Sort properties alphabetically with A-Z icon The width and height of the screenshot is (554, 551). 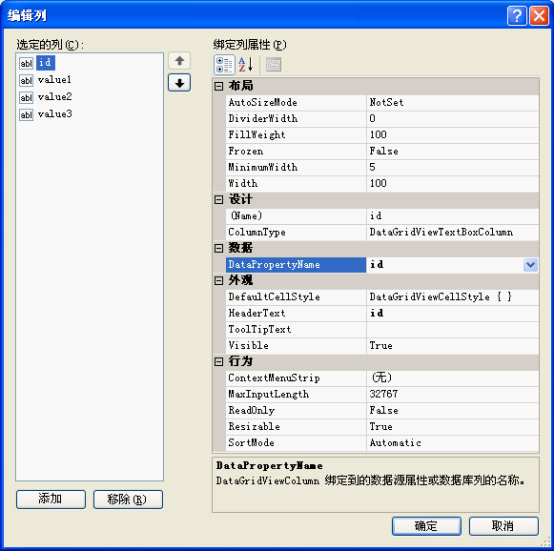(x=246, y=65)
